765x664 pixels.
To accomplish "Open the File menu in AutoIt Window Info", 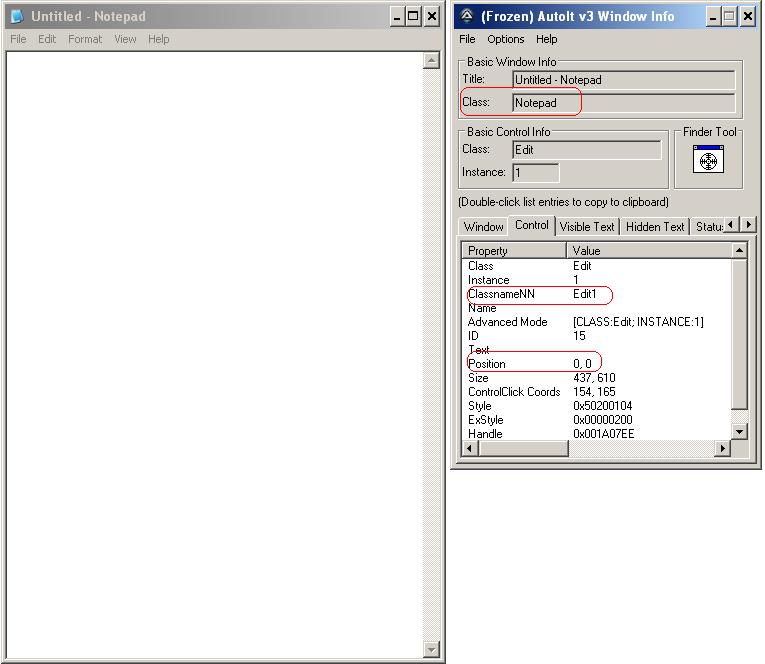I will (467, 39).
